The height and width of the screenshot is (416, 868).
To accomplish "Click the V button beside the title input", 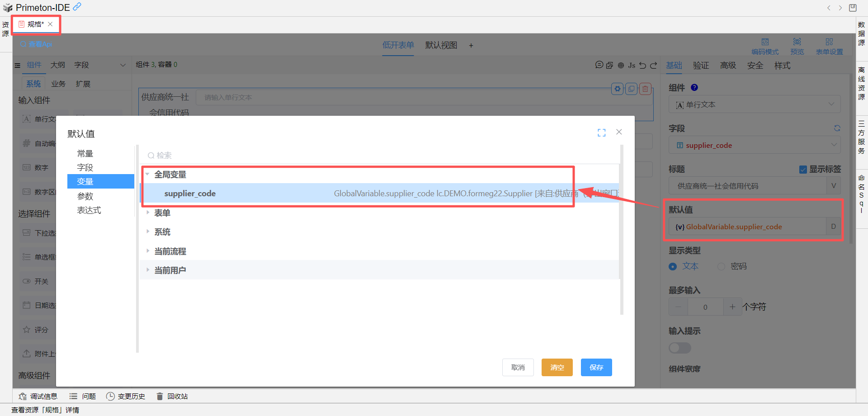I will (x=834, y=186).
